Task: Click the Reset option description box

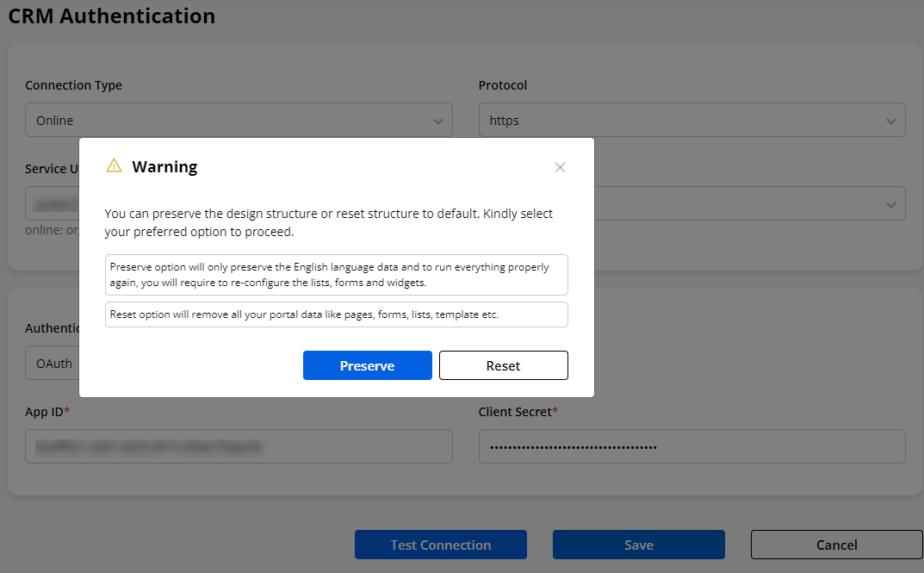Action: point(336,315)
